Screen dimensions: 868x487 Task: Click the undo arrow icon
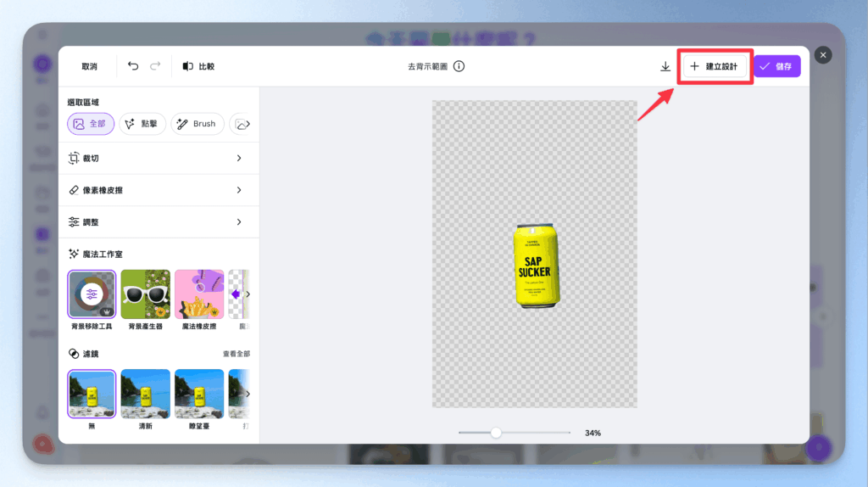[x=133, y=66]
